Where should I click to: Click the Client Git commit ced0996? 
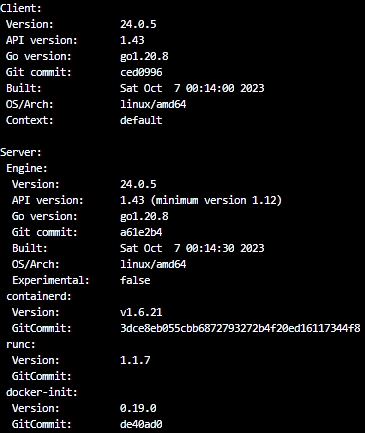point(141,72)
